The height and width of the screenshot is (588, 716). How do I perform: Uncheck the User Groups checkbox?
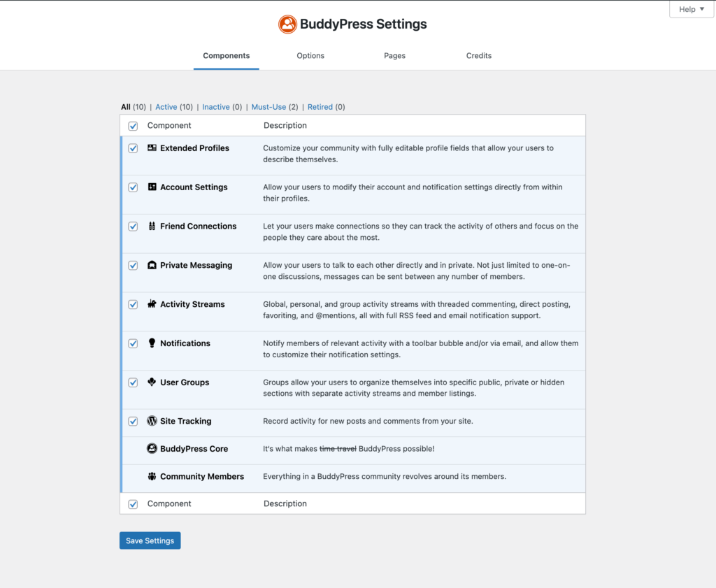(x=133, y=382)
